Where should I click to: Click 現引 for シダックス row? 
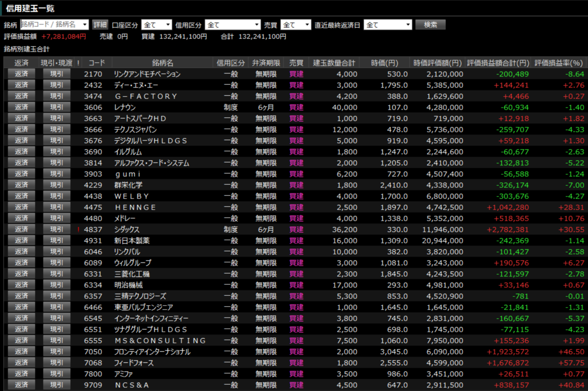[x=57, y=229]
